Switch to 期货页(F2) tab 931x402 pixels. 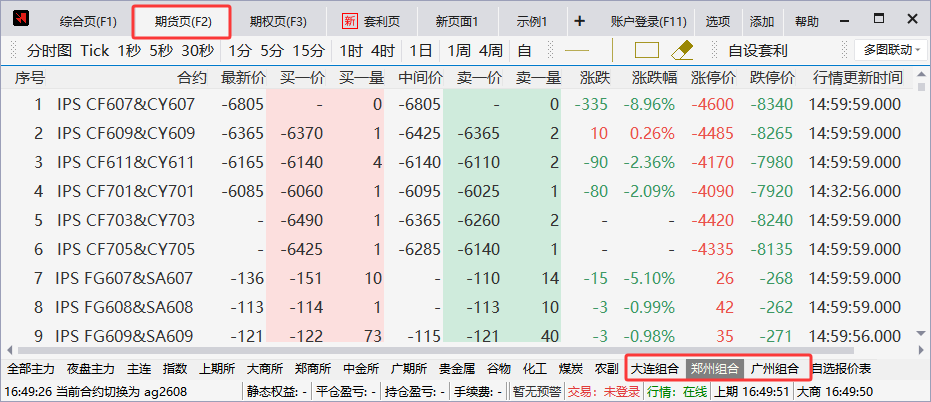click(182, 22)
